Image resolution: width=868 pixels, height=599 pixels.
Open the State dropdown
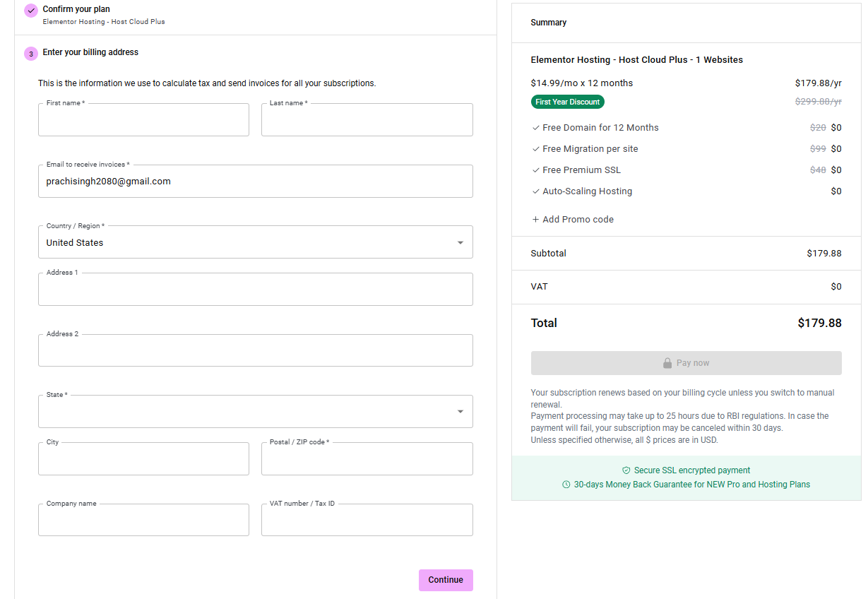462,411
